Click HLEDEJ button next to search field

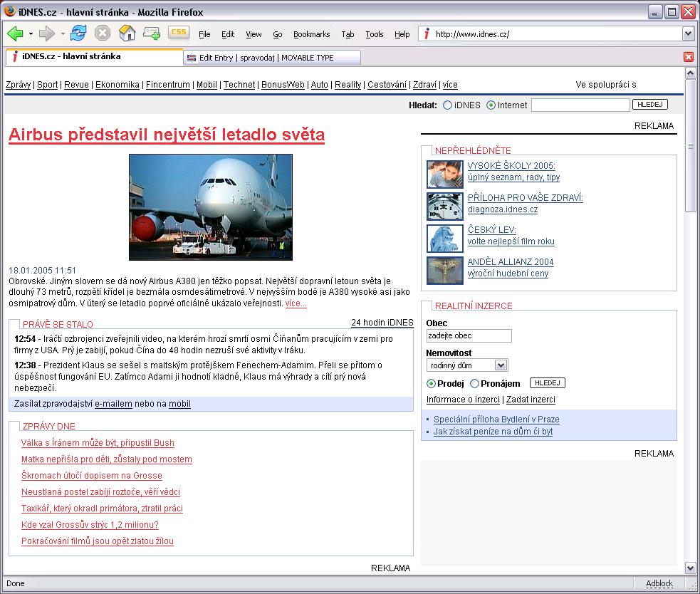coord(650,105)
